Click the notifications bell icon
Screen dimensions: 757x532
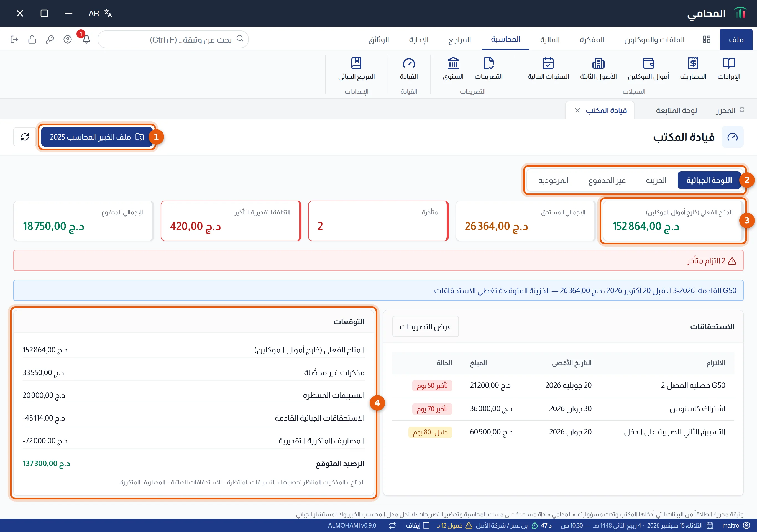coord(86,40)
